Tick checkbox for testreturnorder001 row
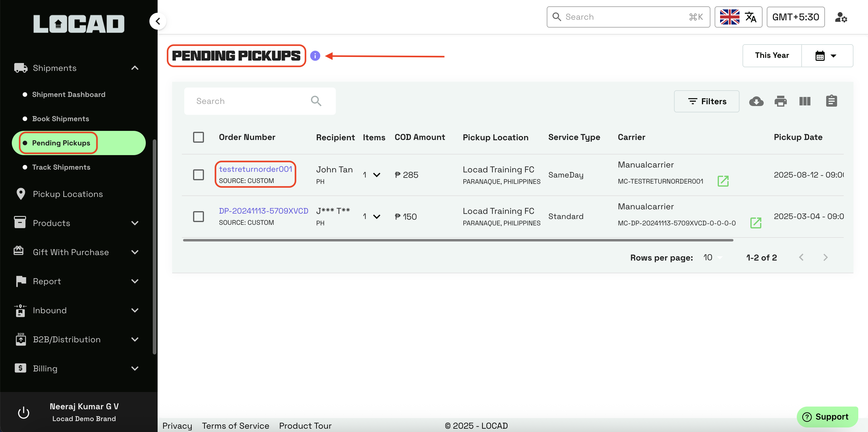The image size is (868, 432). click(199, 175)
